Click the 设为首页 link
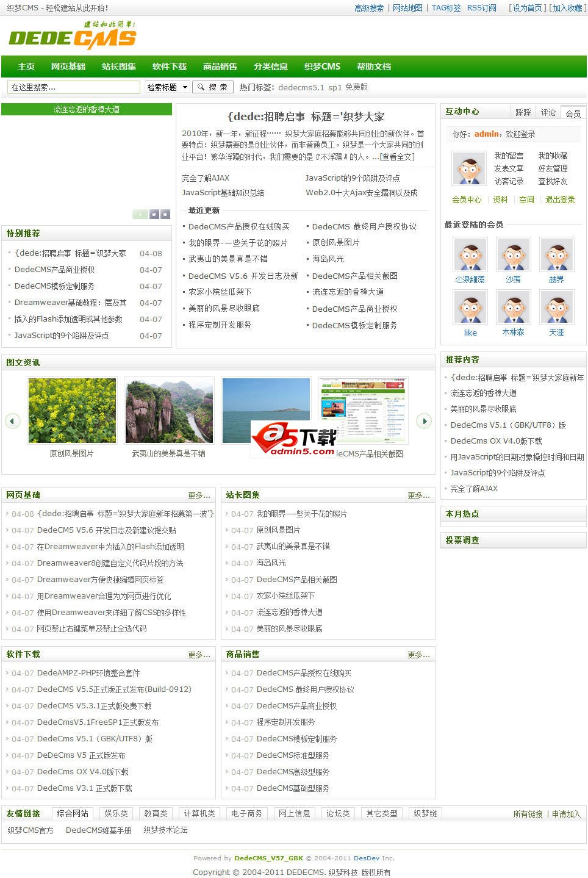 click(x=527, y=8)
